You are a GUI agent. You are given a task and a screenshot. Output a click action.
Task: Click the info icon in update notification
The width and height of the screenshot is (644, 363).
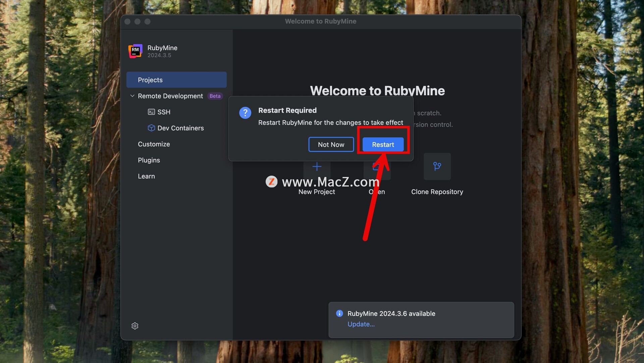(339, 313)
